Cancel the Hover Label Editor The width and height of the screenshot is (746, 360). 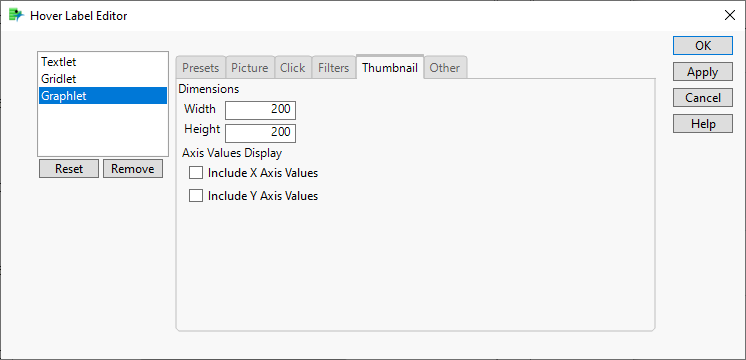coord(703,98)
